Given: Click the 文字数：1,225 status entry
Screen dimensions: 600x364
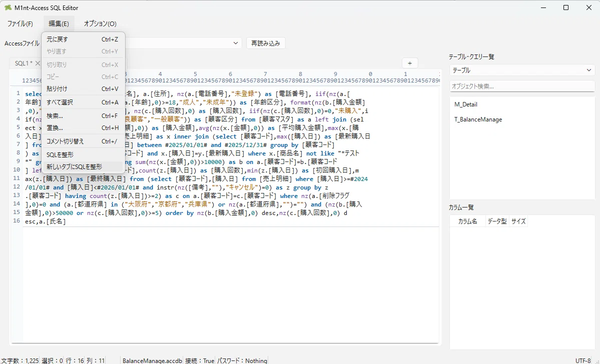Looking at the screenshot, I should tap(20, 360).
